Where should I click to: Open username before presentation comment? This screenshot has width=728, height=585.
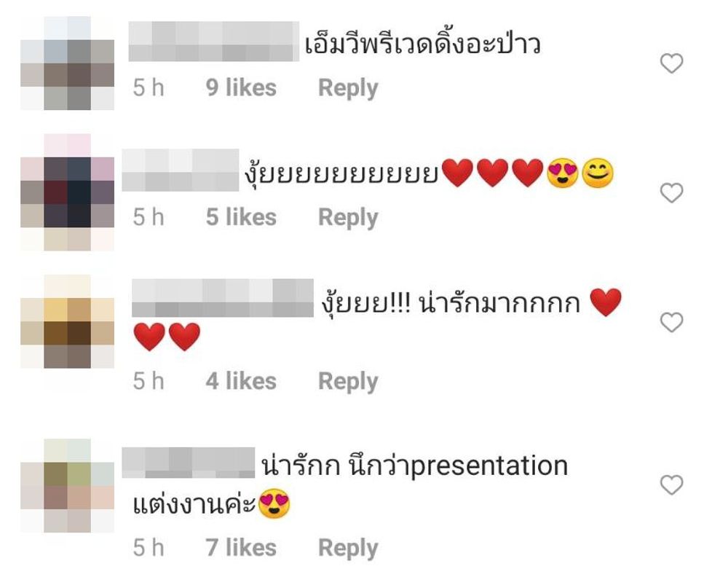click(x=188, y=463)
